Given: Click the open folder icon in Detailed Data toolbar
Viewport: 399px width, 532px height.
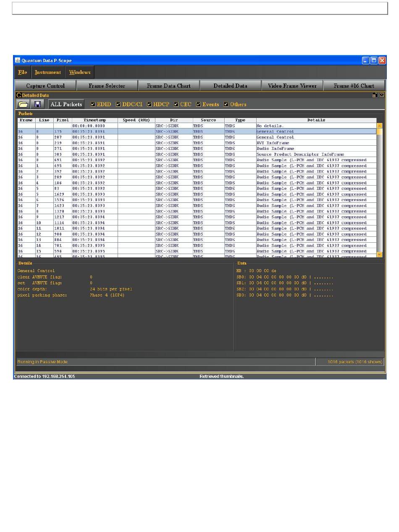Looking at the screenshot, I should pos(23,104).
